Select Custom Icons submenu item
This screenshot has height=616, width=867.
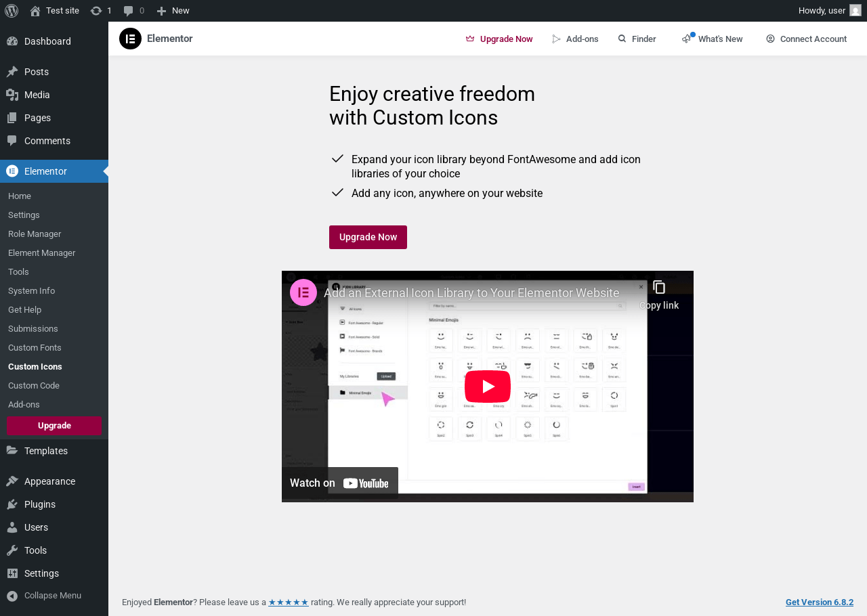(x=35, y=367)
